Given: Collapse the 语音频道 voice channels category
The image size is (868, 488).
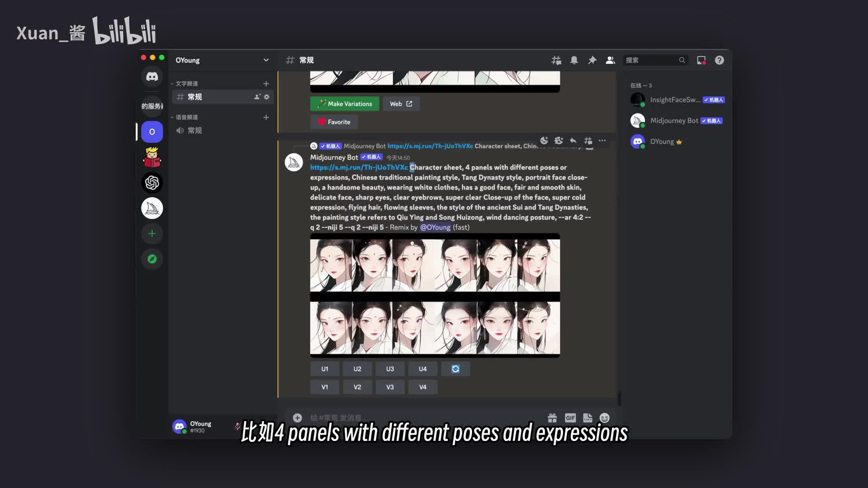Looking at the screenshot, I should coord(186,117).
